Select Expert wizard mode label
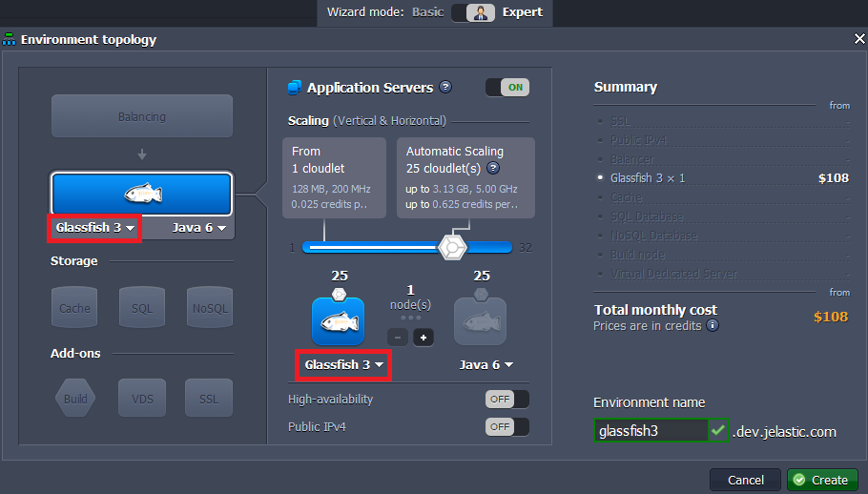868x494 pixels. (x=523, y=12)
